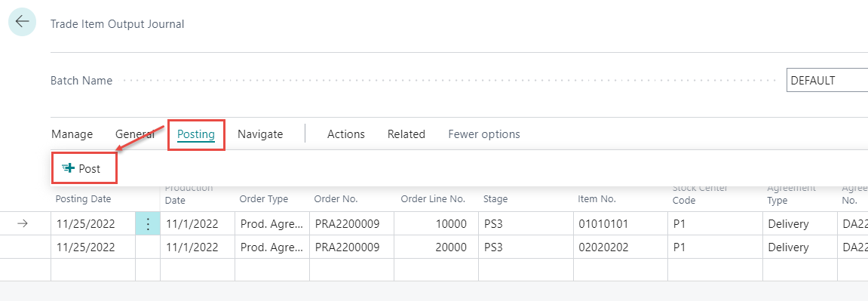Open the Actions menu

click(x=346, y=134)
